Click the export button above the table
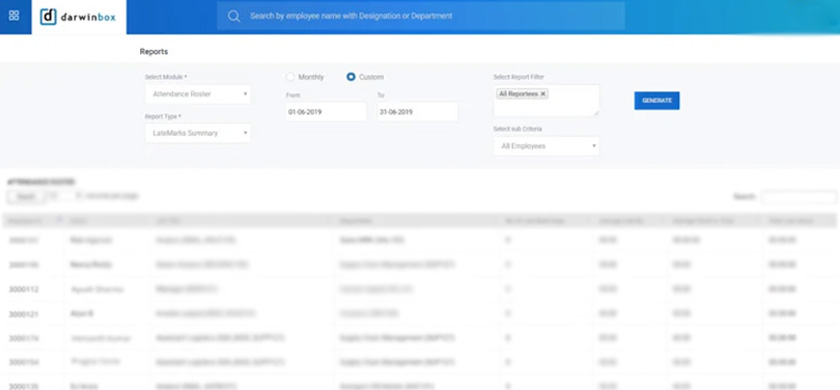The width and height of the screenshot is (840, 390). click(x=26, y=197)
